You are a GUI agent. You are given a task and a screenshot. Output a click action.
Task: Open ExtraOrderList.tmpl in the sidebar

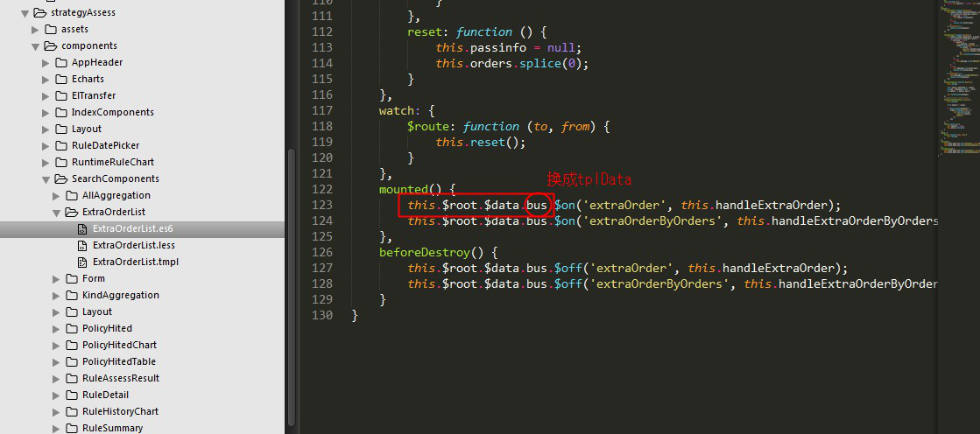coord(135,262)
